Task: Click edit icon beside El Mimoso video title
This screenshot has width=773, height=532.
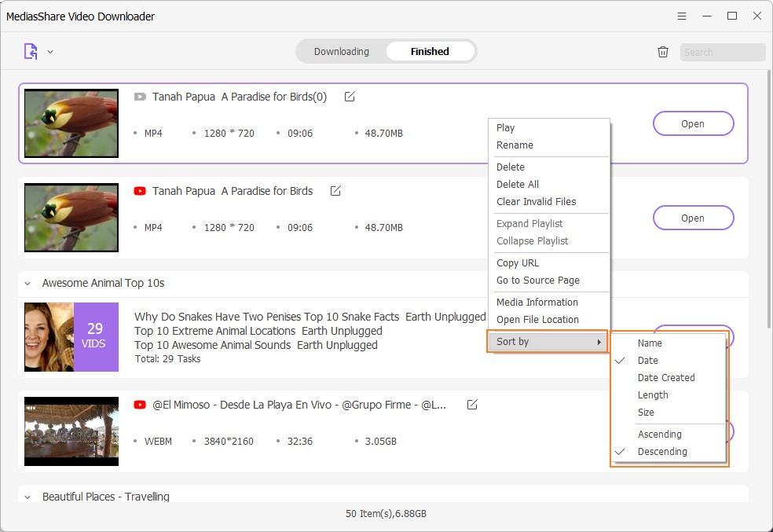Action: pyautogui.click(x=472, y=405)
